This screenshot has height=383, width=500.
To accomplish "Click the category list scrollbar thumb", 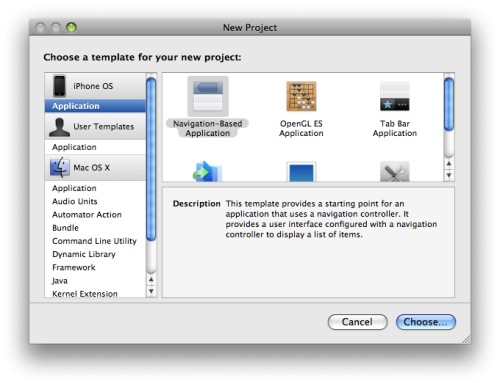I will coord(151,159).
